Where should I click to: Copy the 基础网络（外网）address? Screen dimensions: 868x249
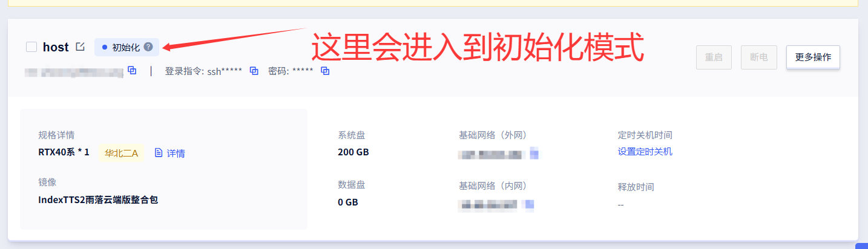pos(534,154)
